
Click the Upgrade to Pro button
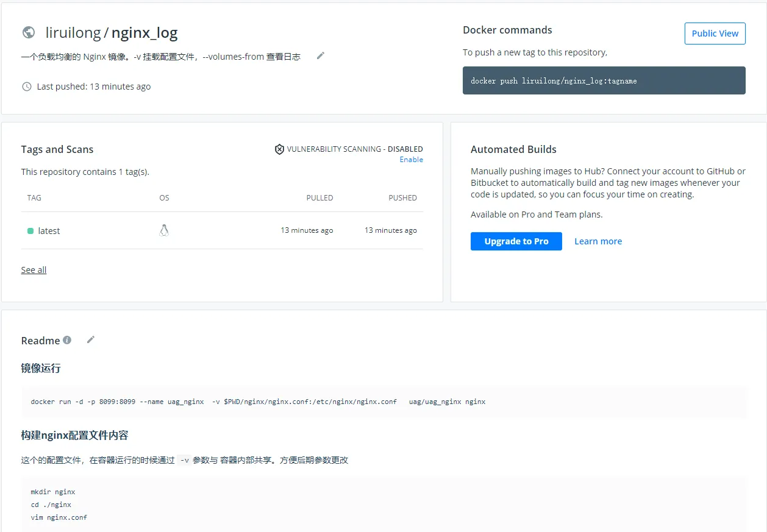click(x=516, y=241)
